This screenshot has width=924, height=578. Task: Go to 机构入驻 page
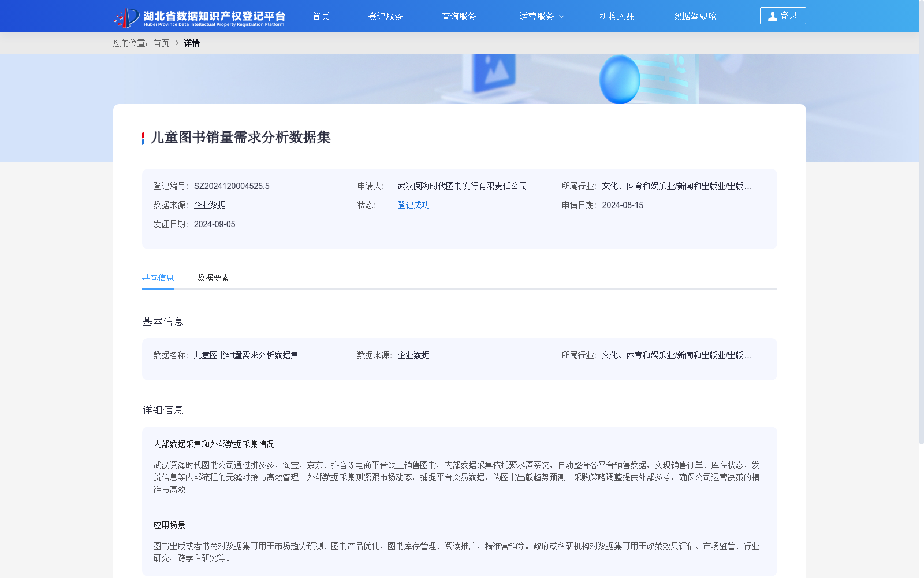tap(617, 16)
